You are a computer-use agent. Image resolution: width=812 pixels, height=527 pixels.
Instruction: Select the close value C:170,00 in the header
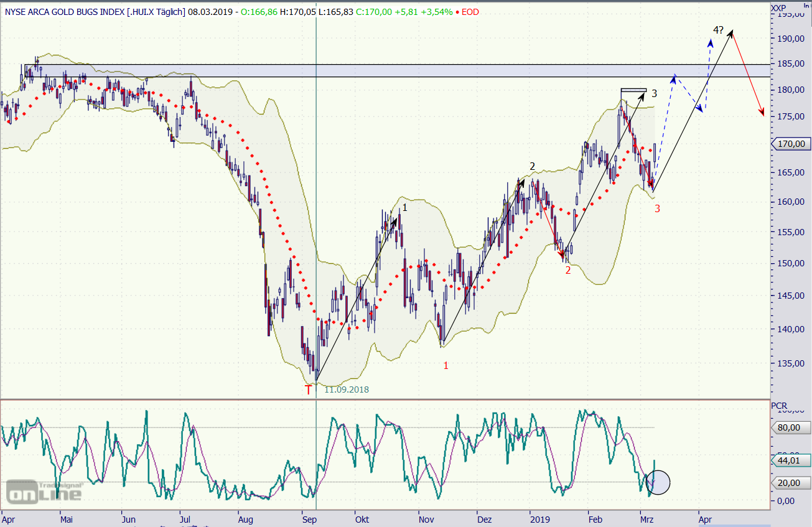coord(375,12)
